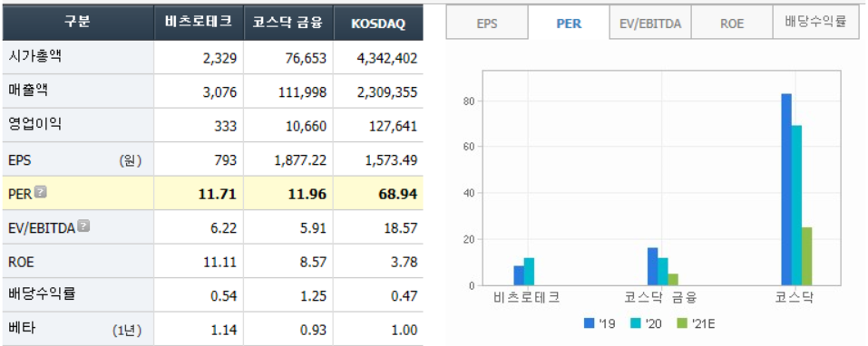Click operating profit value 127,641
This screenshot has height=346, width=868.
pos(394,127)
